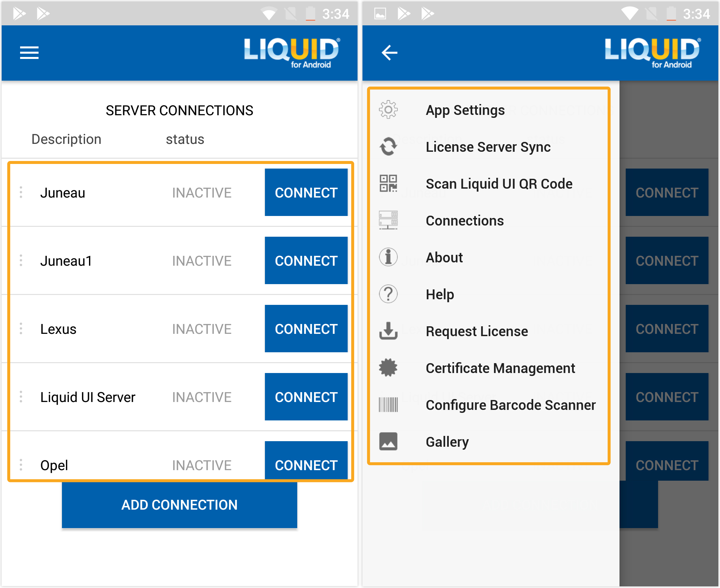Click the App Settings gear icon
The image size is (720, 588).
click(388, 110)
